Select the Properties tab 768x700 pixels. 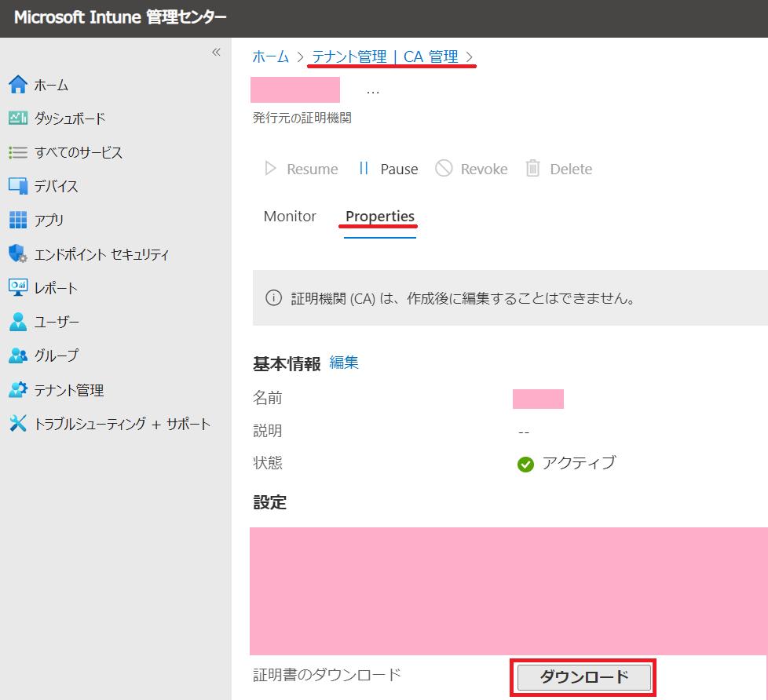(380, 217)
